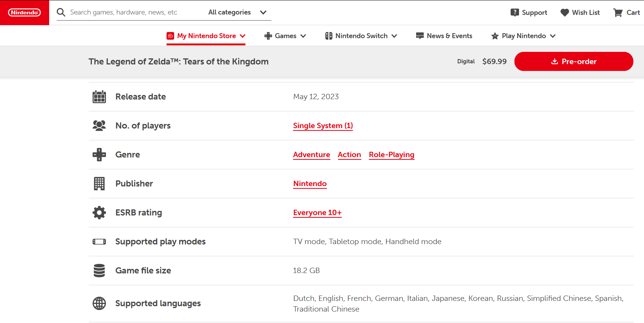Click the Publisher building icon

click(99, 183)
